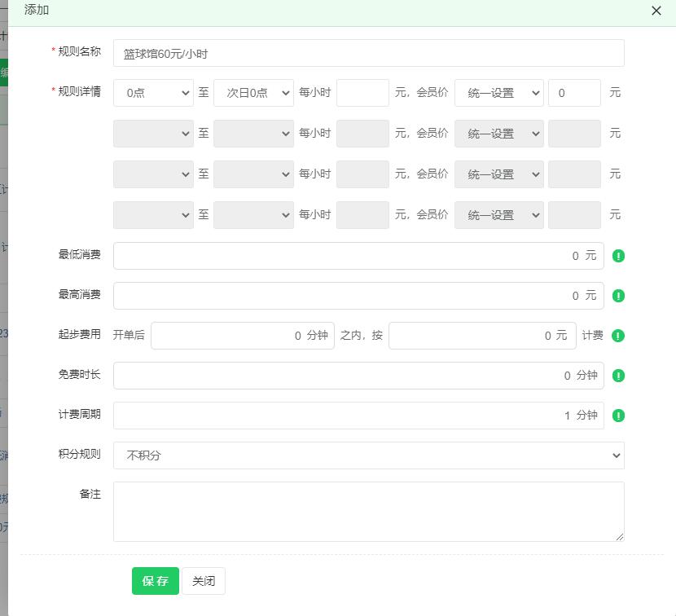This screenshot has height=616, width=676.
Task: Click the 关闭 close button
Action: (x=203, y=581)
